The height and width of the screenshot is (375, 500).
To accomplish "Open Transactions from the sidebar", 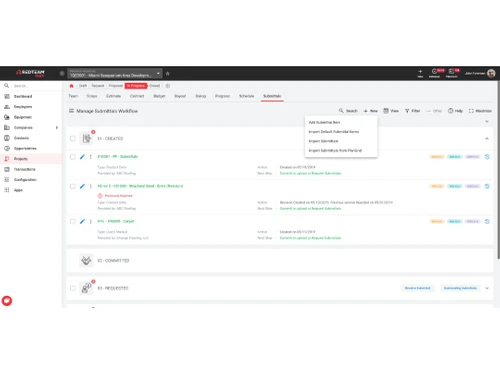I will point(24,169).
